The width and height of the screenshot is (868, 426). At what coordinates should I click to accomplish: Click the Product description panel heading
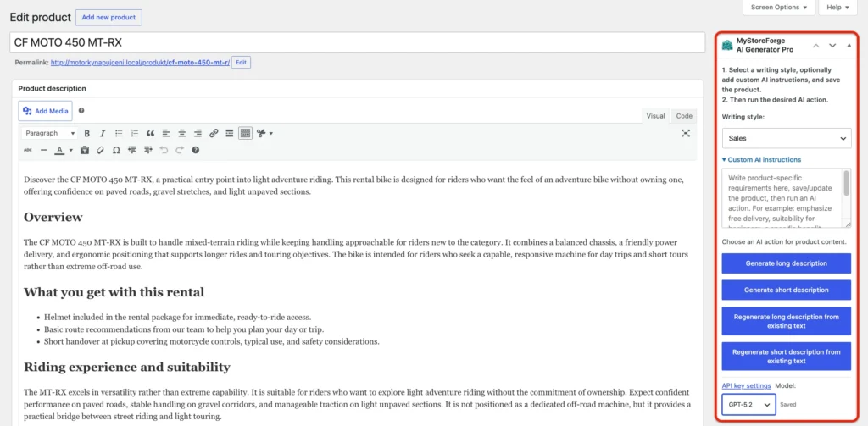coord(52,89)
